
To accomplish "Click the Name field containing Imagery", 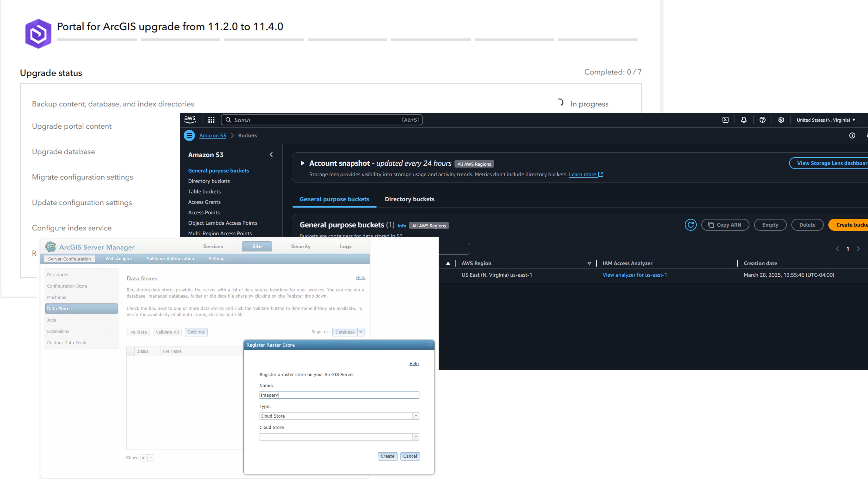I will [x=339, y=395].
